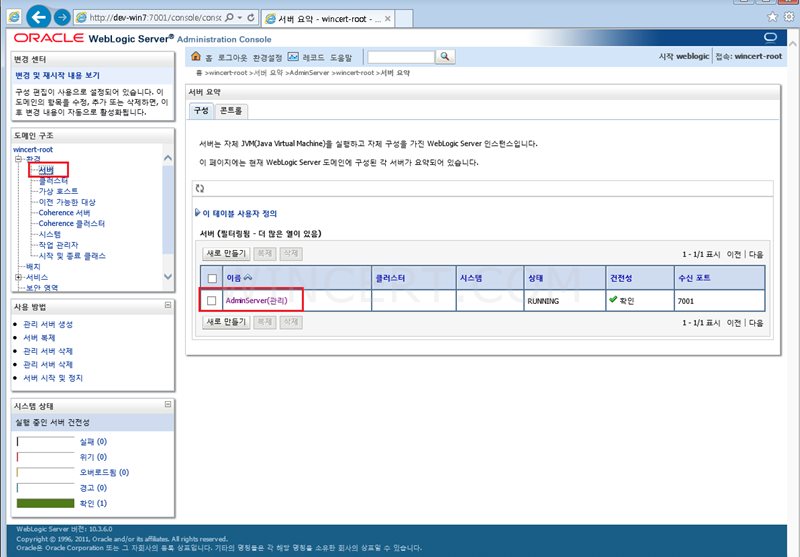The width and height of the screenshot is (800, 557).
Task: Click the console search magnifier button
Action: pos(445,57)
